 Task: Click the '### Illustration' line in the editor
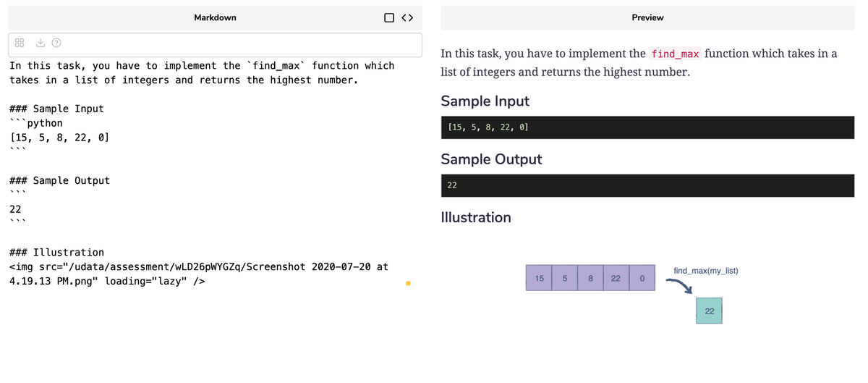click(57, 252)
